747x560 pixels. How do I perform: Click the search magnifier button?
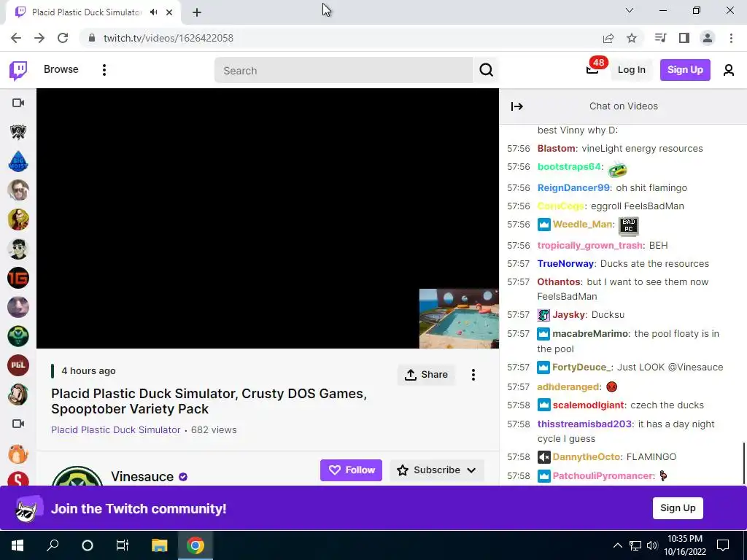coord(487,71)
